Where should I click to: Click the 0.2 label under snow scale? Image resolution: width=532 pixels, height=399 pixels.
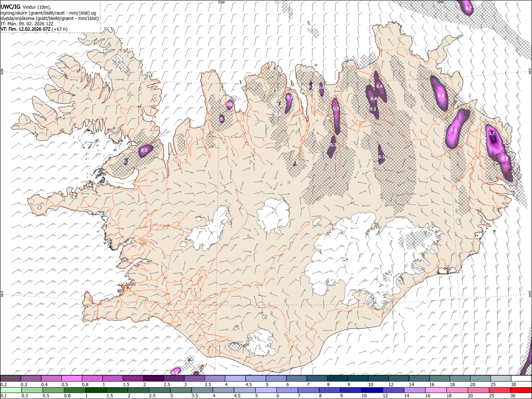click(x=3, y=384)
